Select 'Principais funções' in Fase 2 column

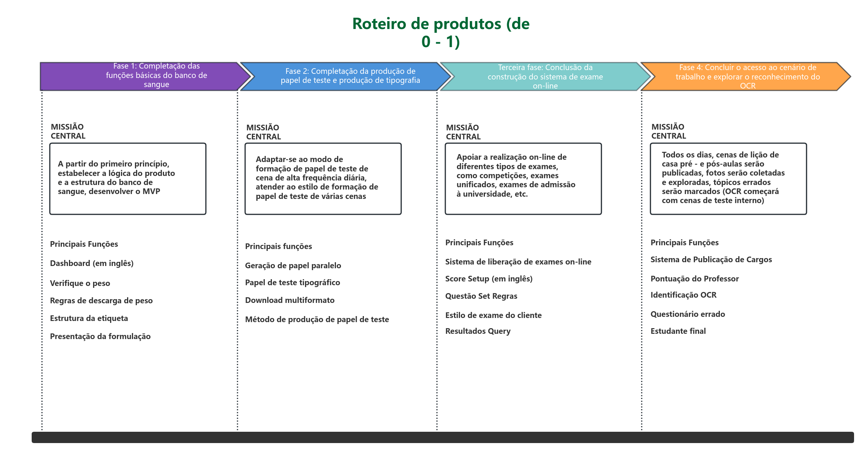(x=279, y=246)
